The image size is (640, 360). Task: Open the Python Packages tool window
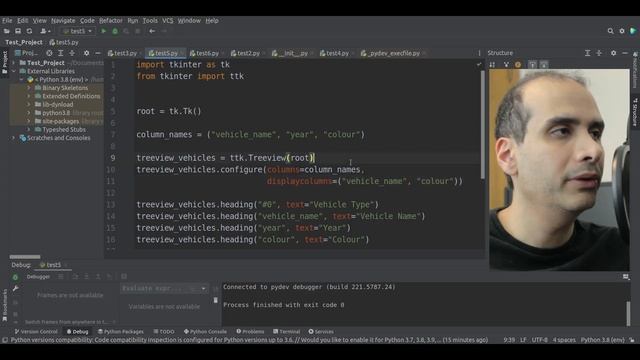coord(120,331)
